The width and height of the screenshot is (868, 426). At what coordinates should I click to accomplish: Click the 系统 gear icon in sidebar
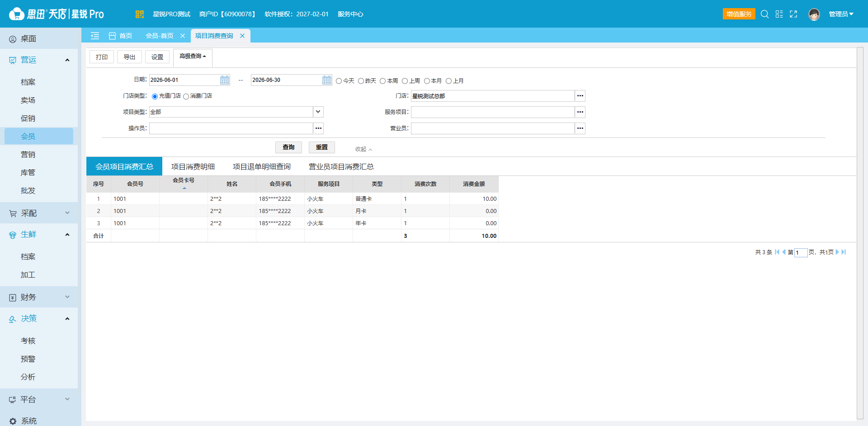(x=13, y=421)
